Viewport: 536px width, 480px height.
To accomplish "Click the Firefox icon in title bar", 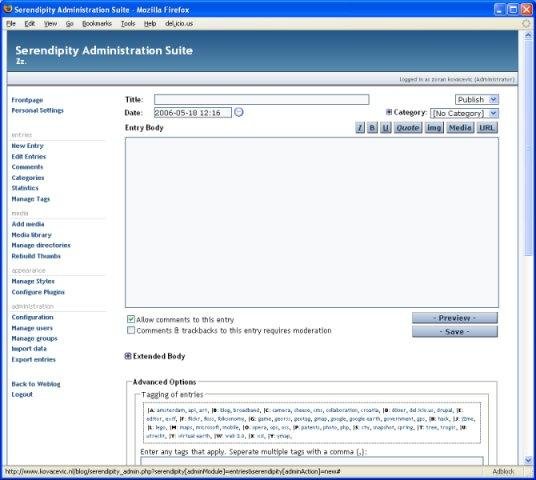I will coord(7,9).
